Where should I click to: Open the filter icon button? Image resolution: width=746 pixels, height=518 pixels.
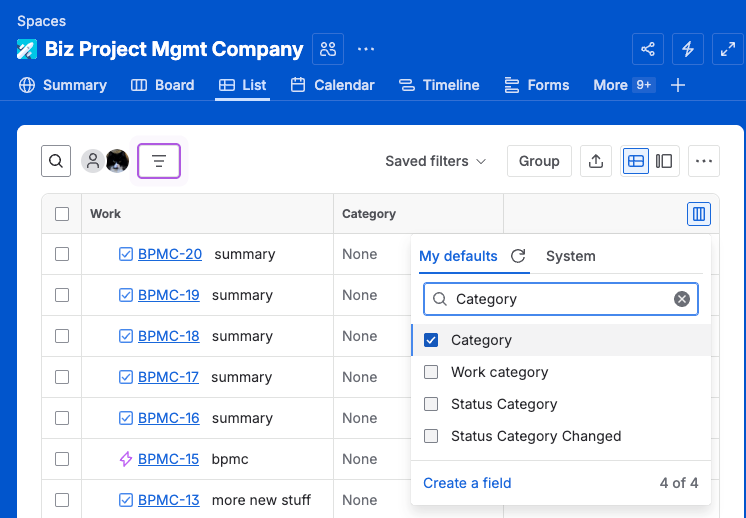(159, 161)
